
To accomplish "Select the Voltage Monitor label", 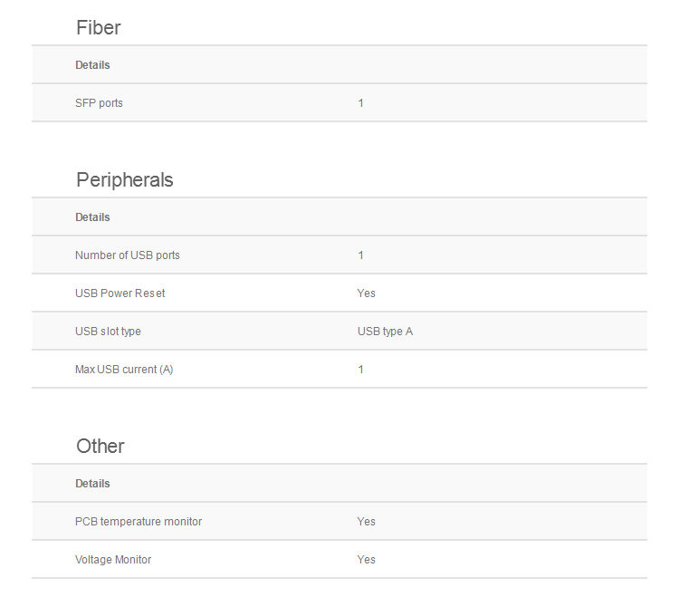I will (x=113, y=560).
